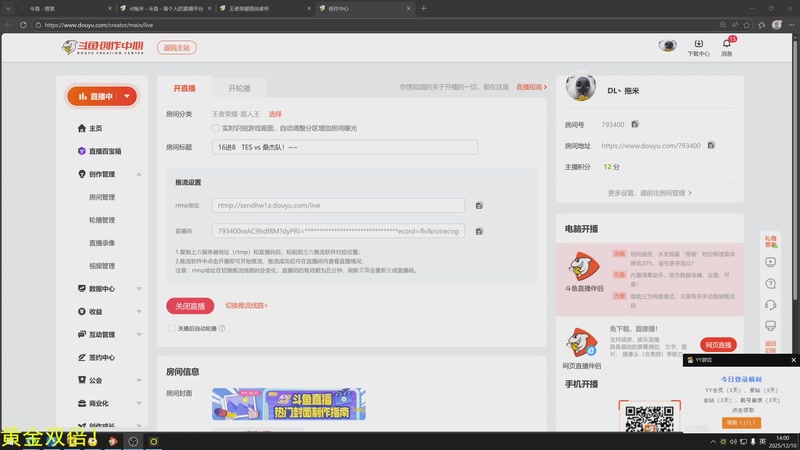
Task: Click the browser profile icon in the toolbar
Action: tap(777, 24)
